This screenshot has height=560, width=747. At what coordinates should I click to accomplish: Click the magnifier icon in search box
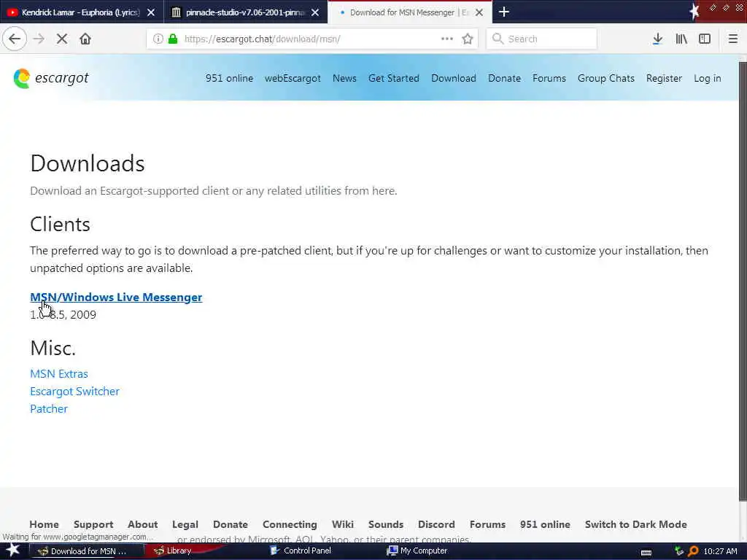498,39
